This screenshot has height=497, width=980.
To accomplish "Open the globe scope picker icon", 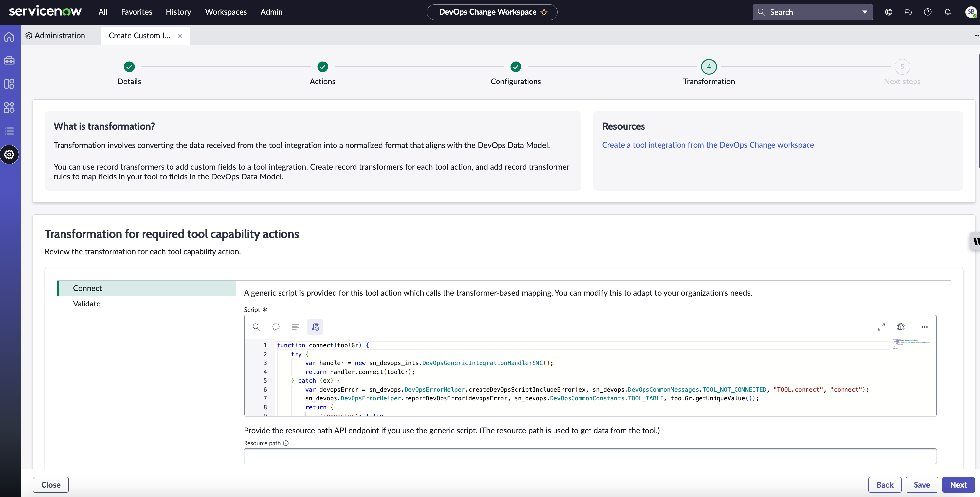I will click(x=888, y=12).
